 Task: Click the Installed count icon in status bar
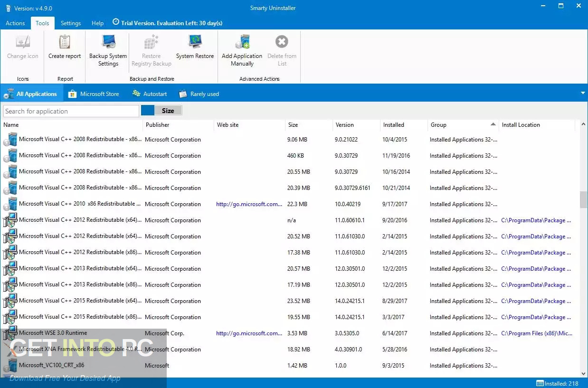[540, 383]
